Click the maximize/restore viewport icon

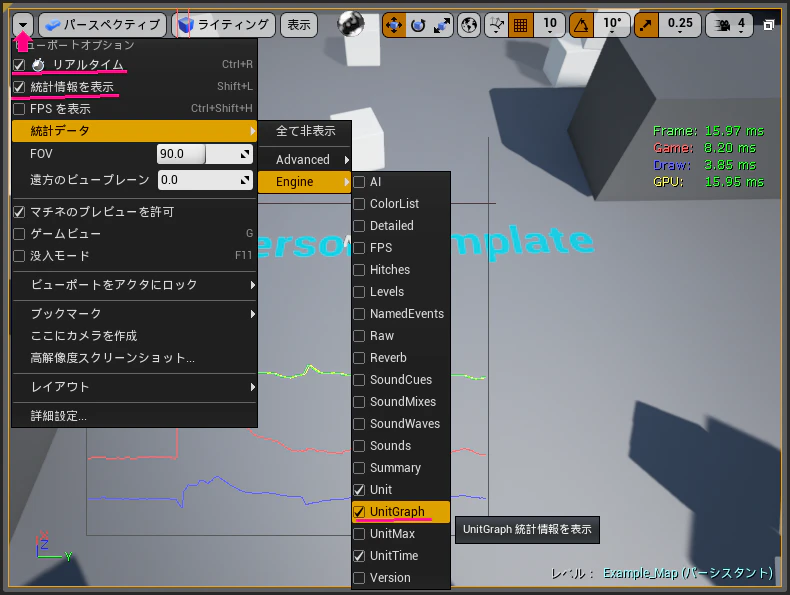click(768, 25)
